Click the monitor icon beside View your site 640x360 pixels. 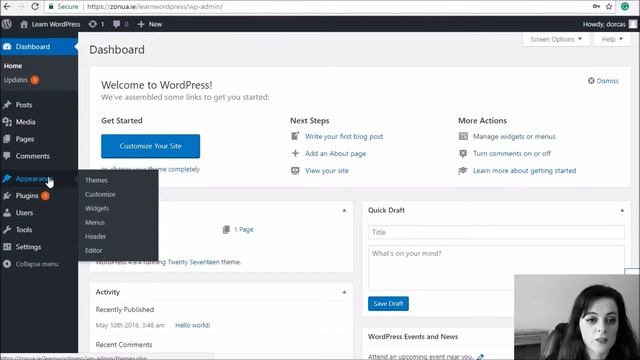click(295, 171)
